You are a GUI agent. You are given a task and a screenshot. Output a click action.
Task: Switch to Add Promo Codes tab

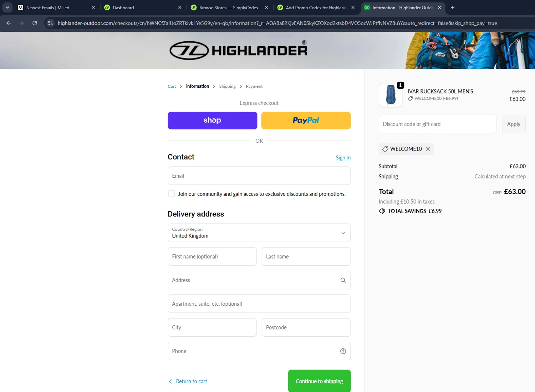click(316, 7)
